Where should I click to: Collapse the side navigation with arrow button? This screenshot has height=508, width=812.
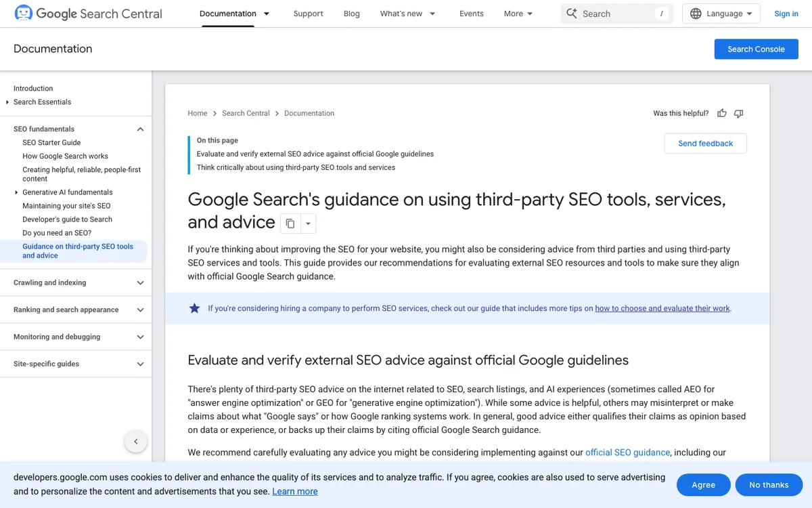(x=135, y=442)
